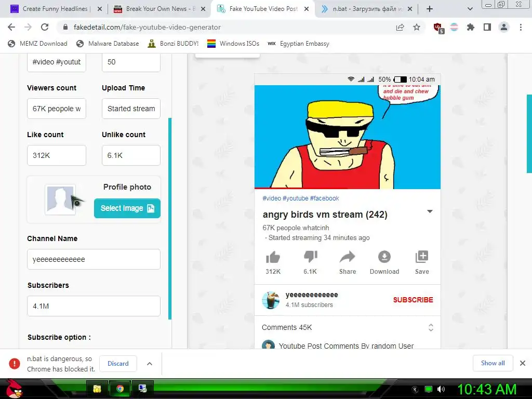
Task: Edit the Unlike count field 6.1K
Action: coord(131,155)
